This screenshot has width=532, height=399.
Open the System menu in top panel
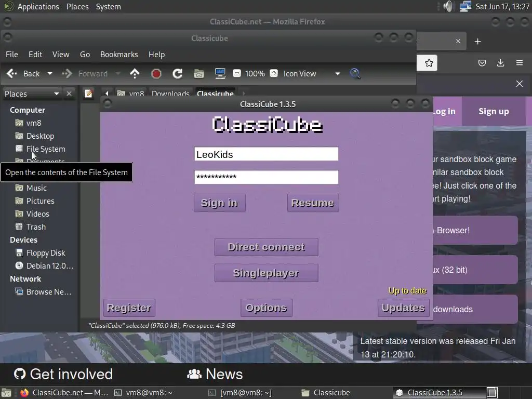click(108, 7)
